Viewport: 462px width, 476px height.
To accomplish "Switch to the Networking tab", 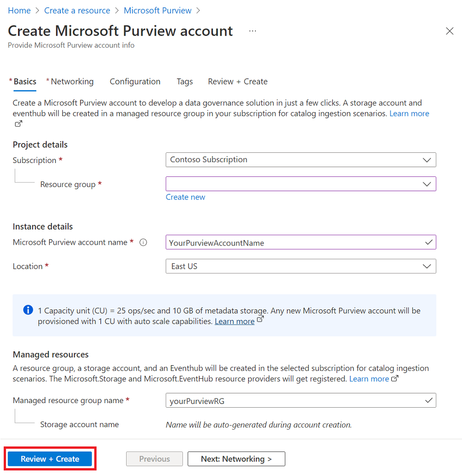I will (73, 81).
